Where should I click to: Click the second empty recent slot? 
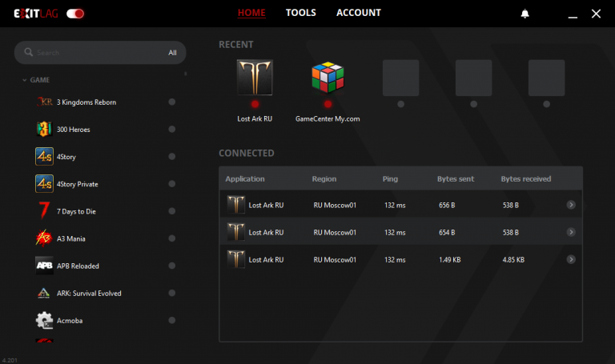click(473, 78)
